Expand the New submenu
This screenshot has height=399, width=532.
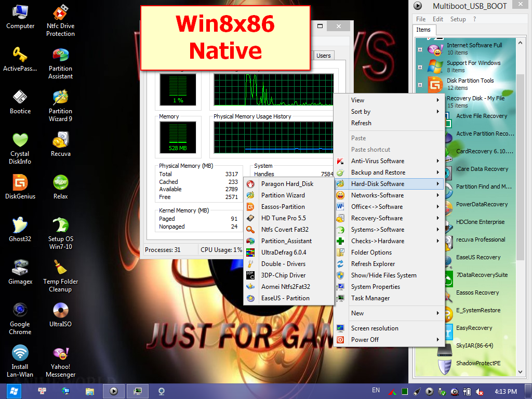pyautogui.click(x=389, y=313)
